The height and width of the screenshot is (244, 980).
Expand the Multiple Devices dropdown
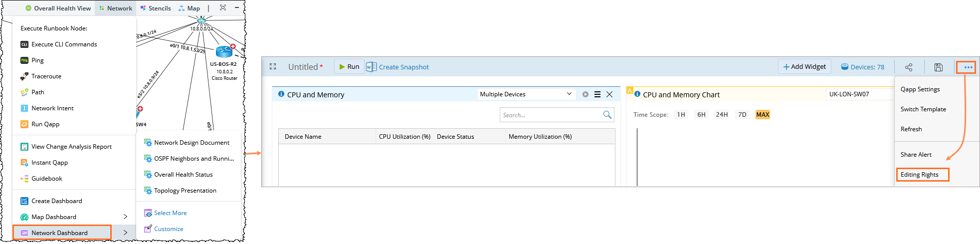(x=569, y=94)
